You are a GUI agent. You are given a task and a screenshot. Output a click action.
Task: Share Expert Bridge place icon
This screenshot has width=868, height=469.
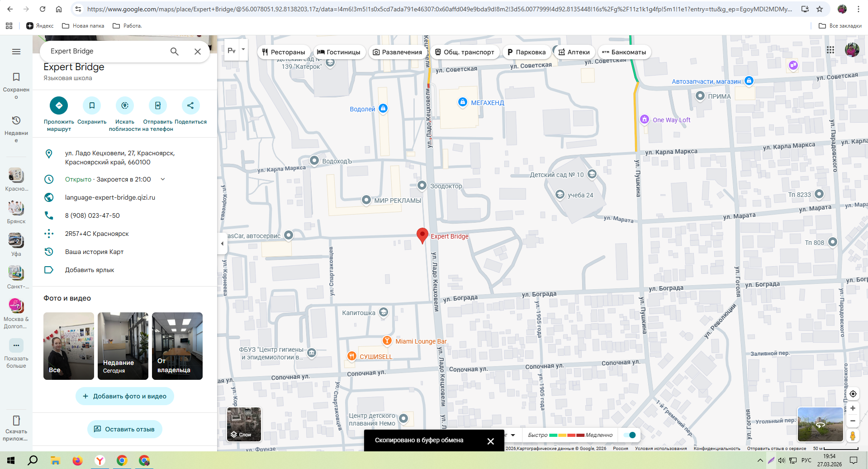click(190, 105)
